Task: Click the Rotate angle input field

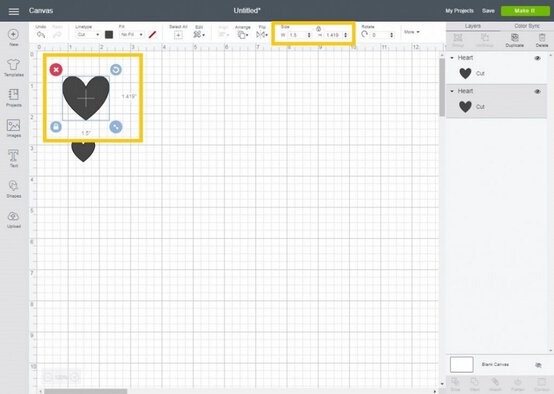Action: click(380, 35)
